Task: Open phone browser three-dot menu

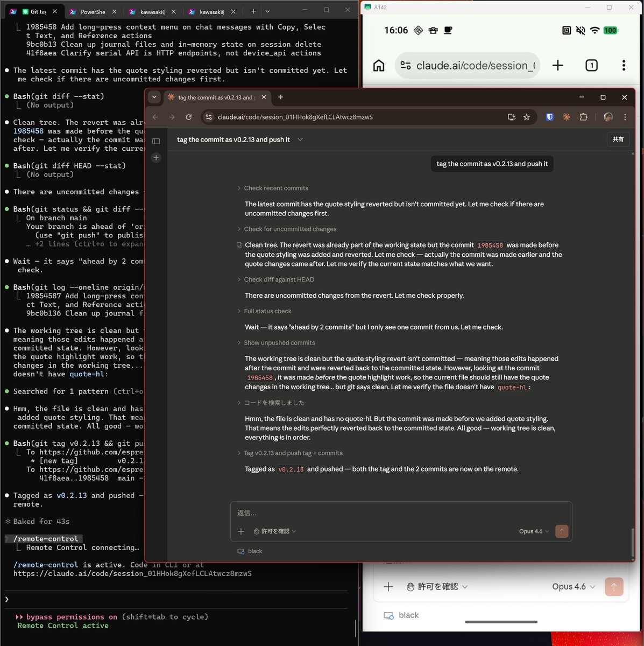Action: click(624, 66)
